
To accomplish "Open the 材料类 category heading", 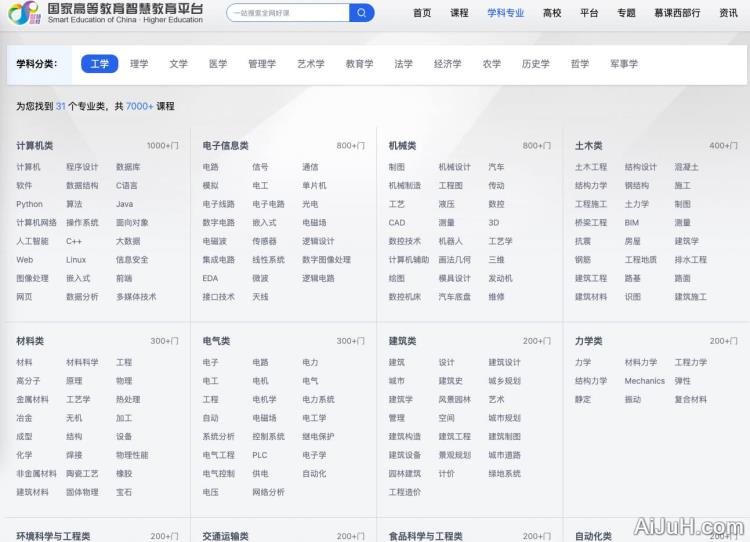I will pyautogui.click(x=30, y=341).
